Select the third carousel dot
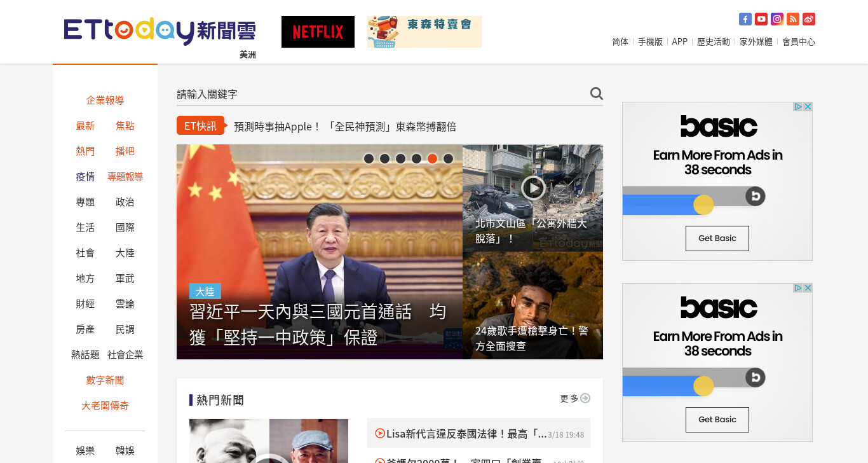This screenshot has height=463, width=868. (400, 158)
